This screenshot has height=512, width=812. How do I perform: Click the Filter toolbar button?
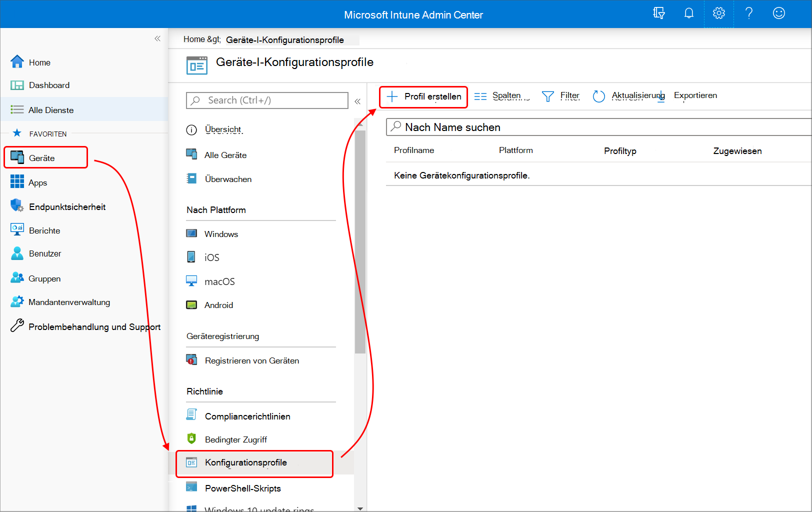(x=561, y=96)
